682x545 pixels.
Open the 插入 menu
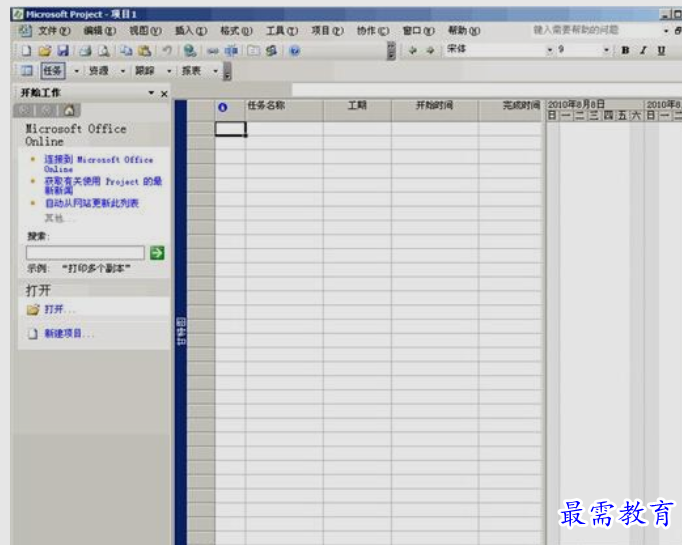click(191, 31)
